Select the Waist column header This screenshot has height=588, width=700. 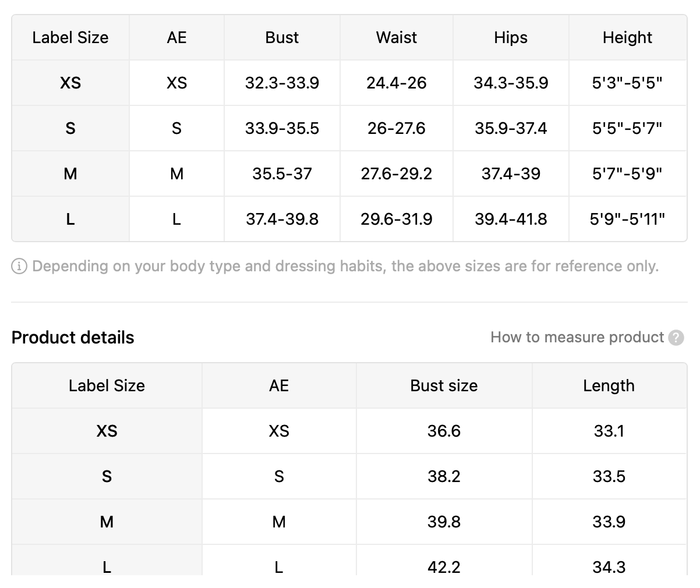[x=397, y=37]
